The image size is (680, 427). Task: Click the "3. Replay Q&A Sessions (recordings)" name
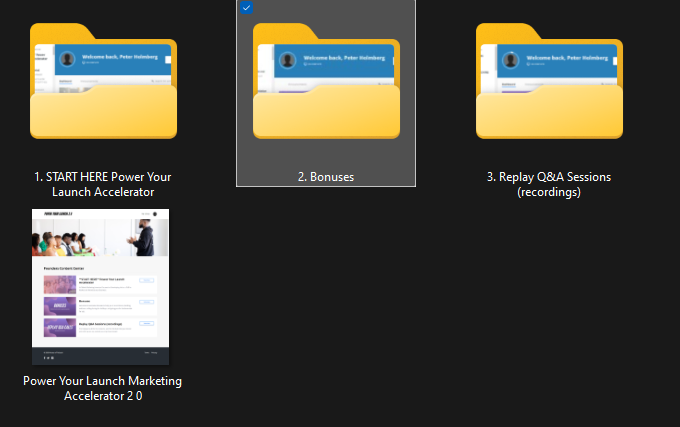click(x=548, y=184)
